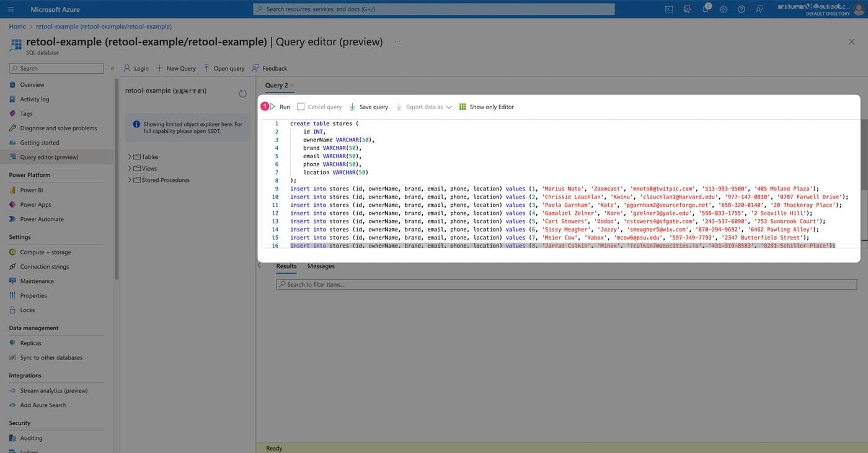Click the Search to filter items field

click(565, 284)
